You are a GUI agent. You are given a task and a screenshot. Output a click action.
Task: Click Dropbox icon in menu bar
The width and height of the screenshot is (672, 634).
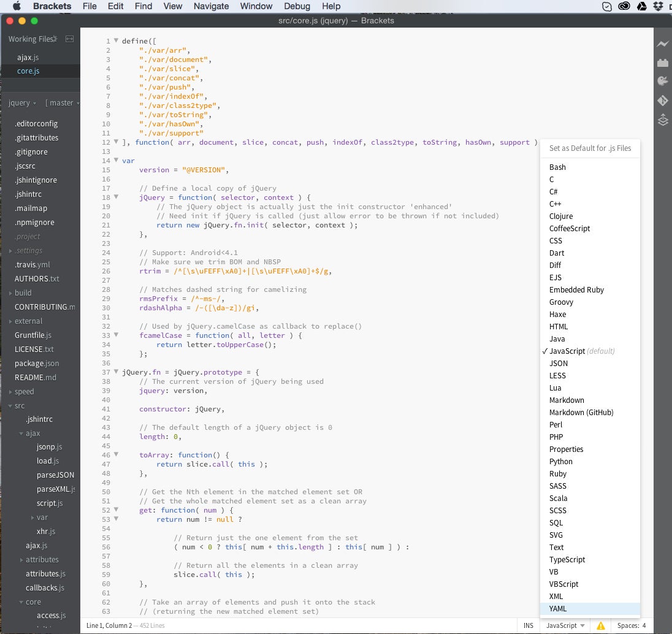657,6
